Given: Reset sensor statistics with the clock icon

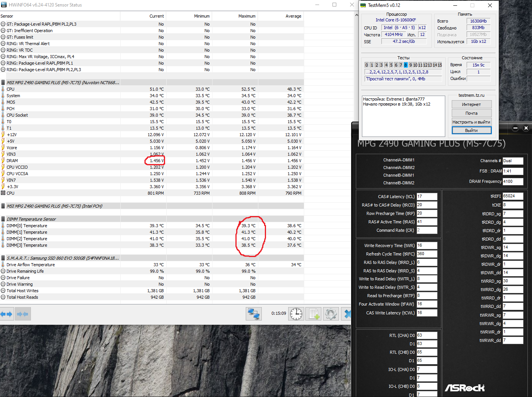Looking at the screenshot, I should [x=296, y=314].
